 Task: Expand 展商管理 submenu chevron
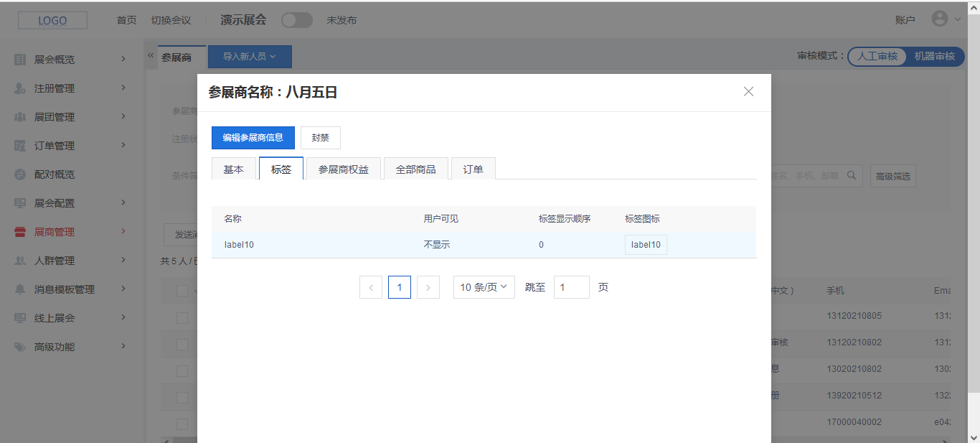point(123,231)
